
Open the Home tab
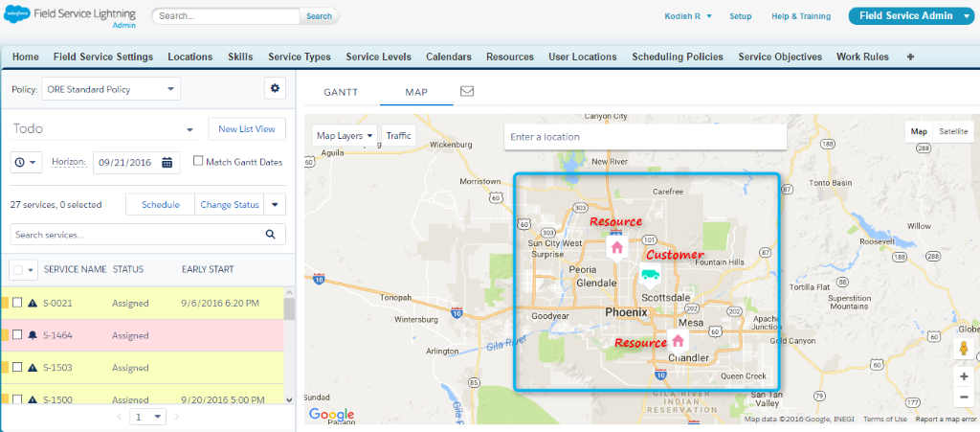click(26, 57)
